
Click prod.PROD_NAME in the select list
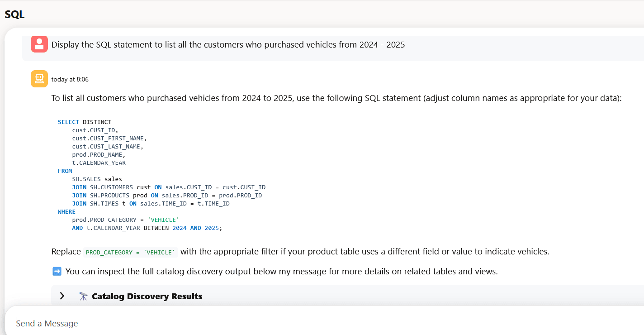pyautogui.click(x=99, y=155)
